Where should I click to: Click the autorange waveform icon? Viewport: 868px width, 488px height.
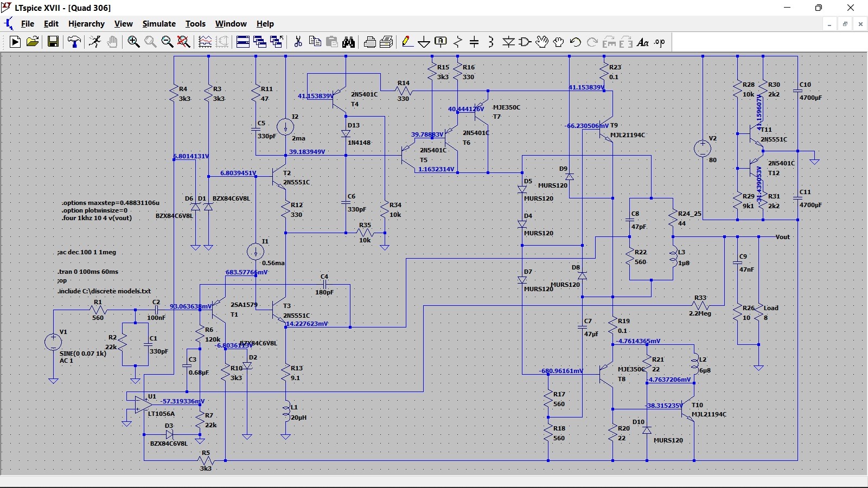[205, 42]
